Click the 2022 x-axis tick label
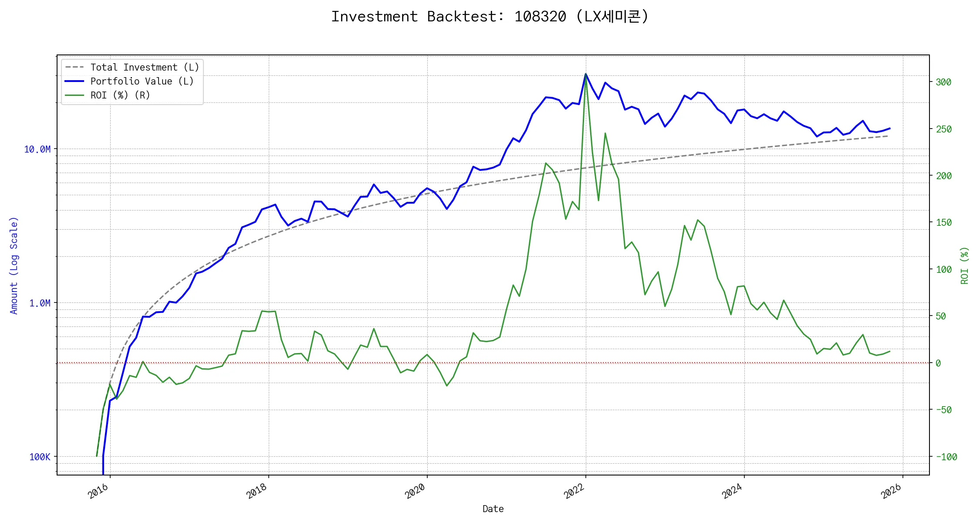 574,491
